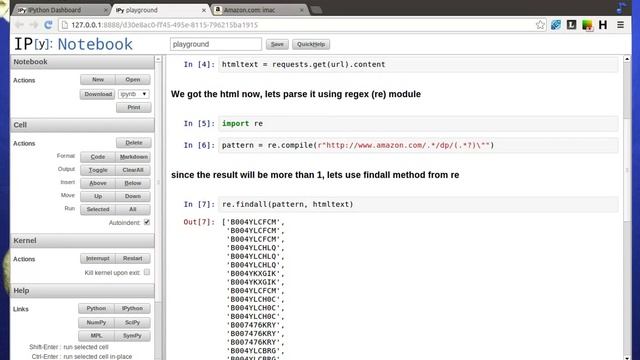Click the black square extension icon
Viewport: 640px width, 360px height.
[571, 25]
